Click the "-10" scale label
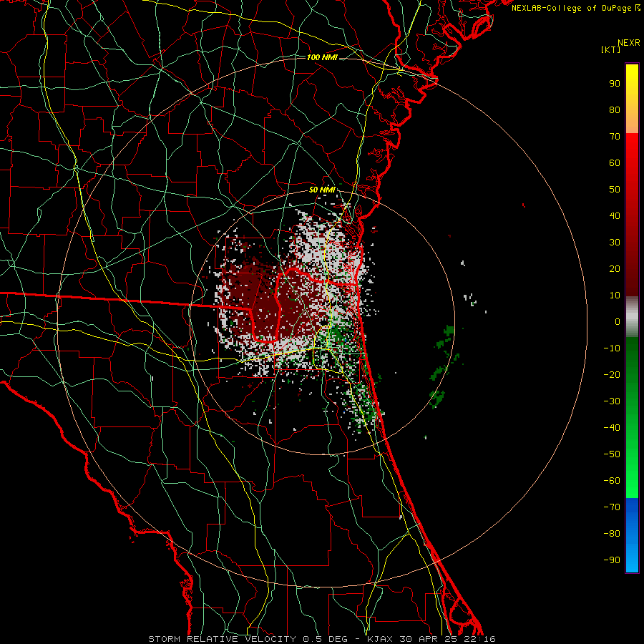The image size is (644, 644). tap(612, 348)
